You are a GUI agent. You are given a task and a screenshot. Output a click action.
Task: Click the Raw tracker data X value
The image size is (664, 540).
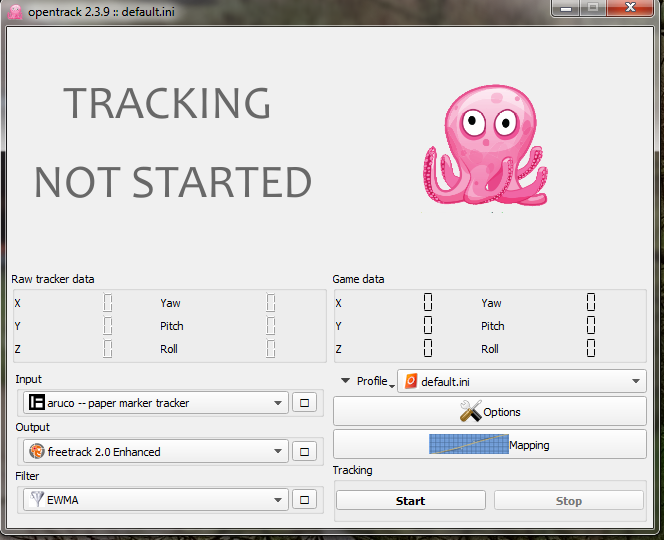pos(108,303)
